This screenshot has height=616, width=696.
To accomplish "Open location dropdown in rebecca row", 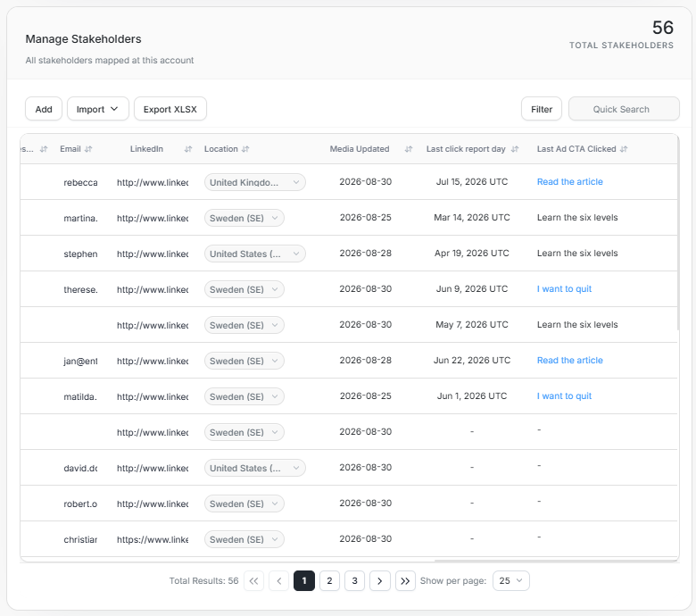I will 255,182.
